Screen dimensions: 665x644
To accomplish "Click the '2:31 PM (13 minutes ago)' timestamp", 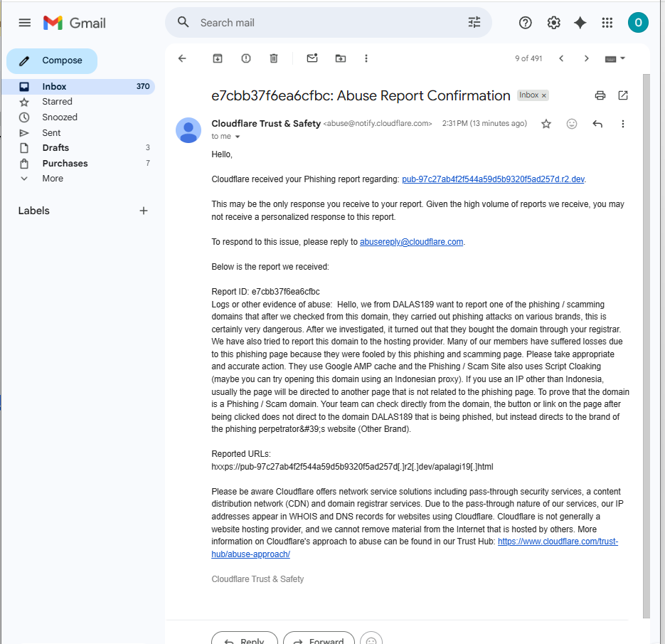I will click(x=484, y=123).
